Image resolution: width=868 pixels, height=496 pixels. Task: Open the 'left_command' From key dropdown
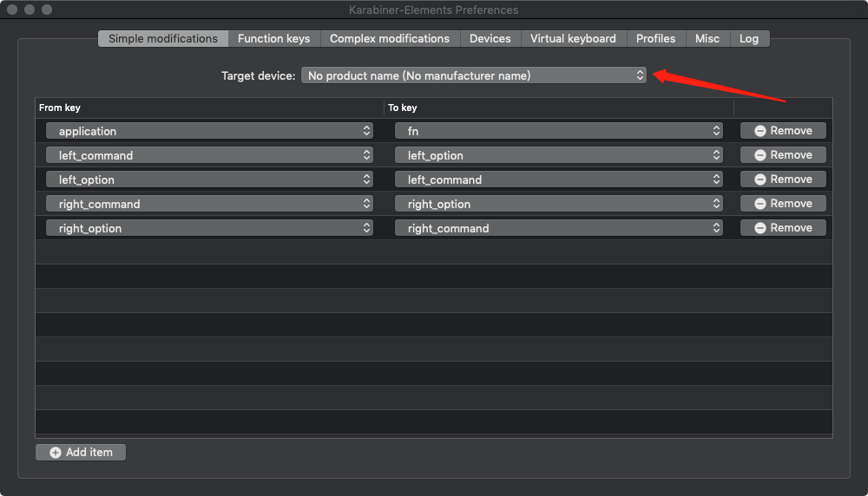click(x=209, y=155)
